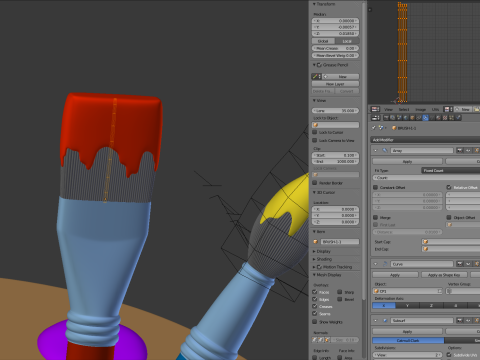Toggle Curve modifier viewport display icon
Screen dimensions: 480x360
point(468,264)
